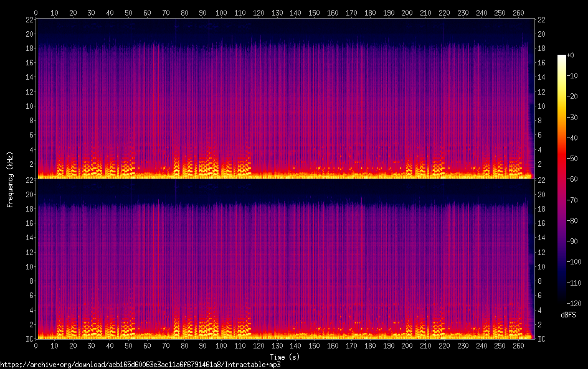Image resolution: width=588 pixels, height=369 pixels.
Task: Click the 'Frequency (kHz)' axis label
Action: click(x=10, y=179)
